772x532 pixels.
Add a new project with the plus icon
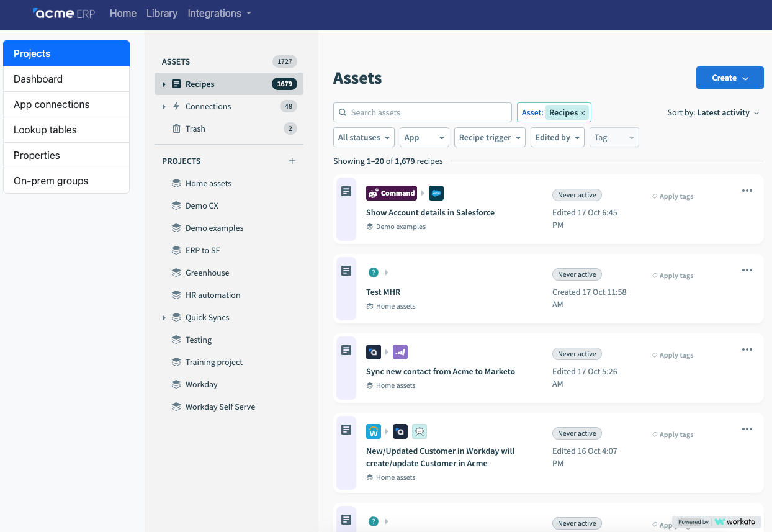point(292,161)
